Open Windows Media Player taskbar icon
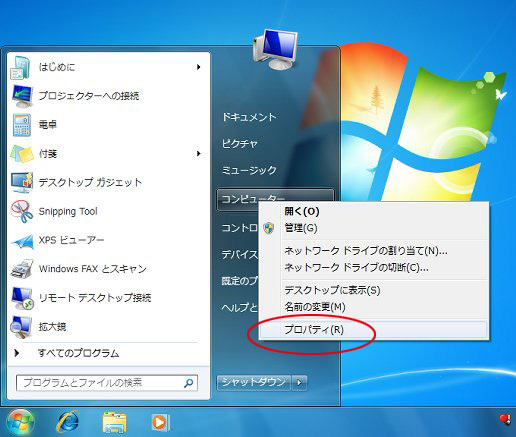The width and height of the screenshot is (516, 437). (x=160, y=422)
